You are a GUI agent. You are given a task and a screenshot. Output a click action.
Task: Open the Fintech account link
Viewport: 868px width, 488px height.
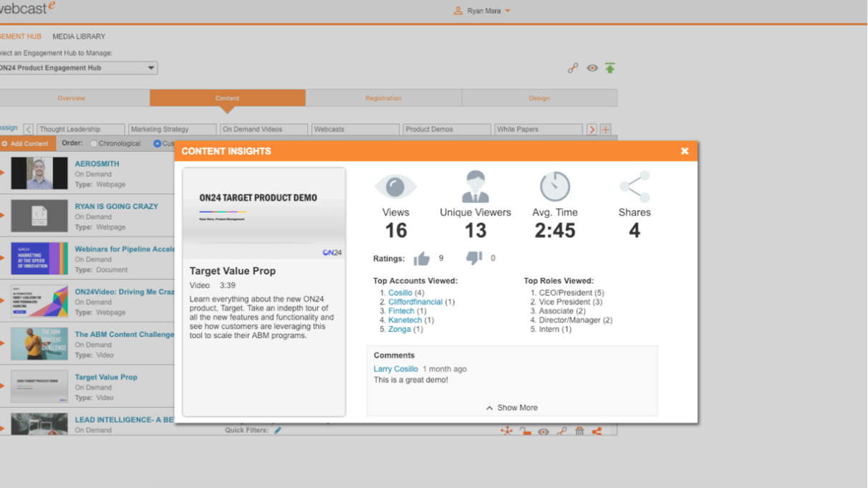pyautogui.click(x=402, y=312)
